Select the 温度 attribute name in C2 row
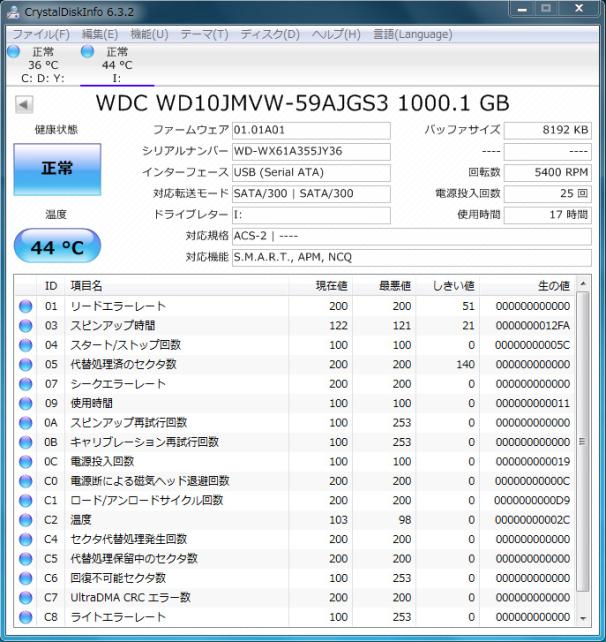Image resolution: width=606 pixels, height=642 pixels. click(81, 520)
